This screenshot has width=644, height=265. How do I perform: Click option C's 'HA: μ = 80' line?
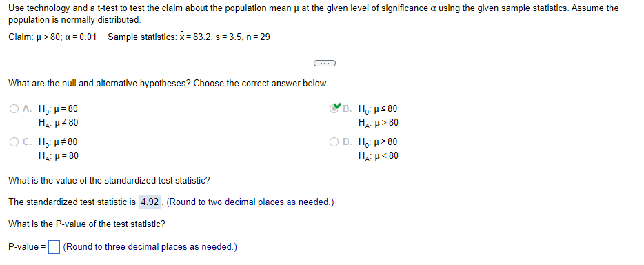coord(58,156)
